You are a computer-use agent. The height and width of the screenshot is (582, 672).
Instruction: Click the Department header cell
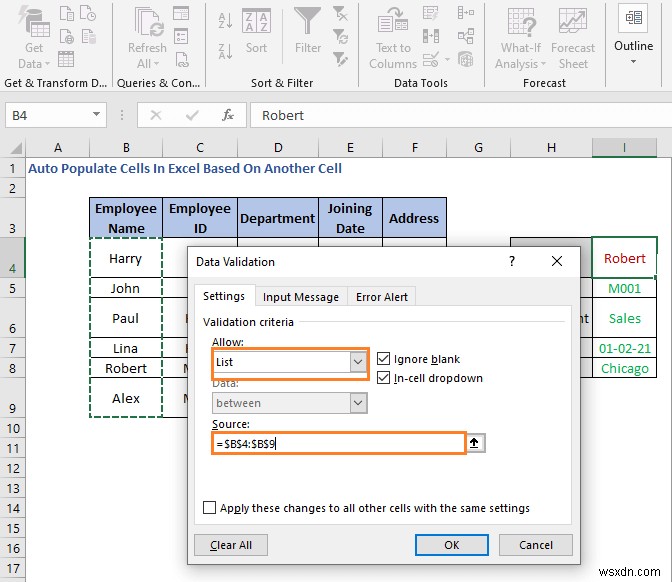click(278, 218)
